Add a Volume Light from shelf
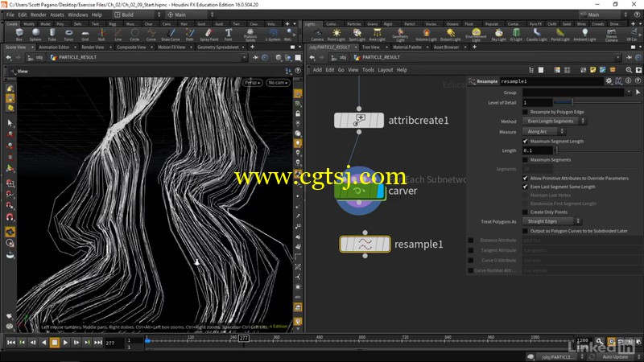The image size is (644, 362). 427,35
